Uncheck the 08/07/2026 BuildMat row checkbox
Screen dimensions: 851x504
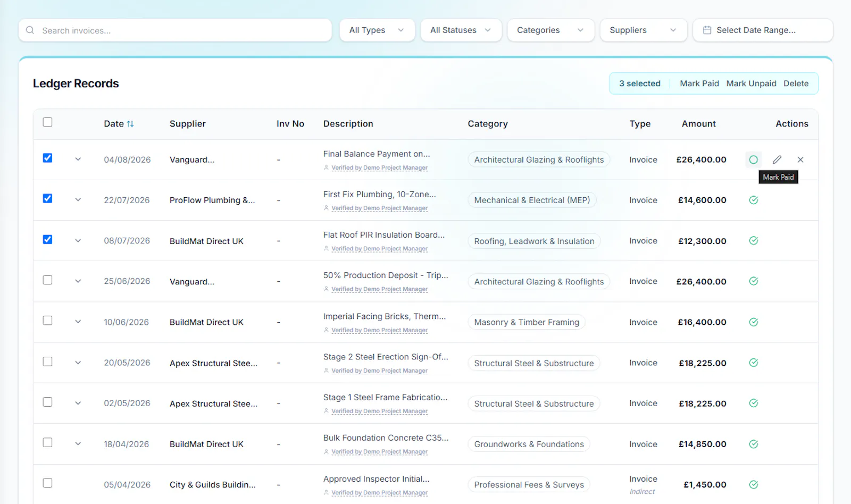47,239
